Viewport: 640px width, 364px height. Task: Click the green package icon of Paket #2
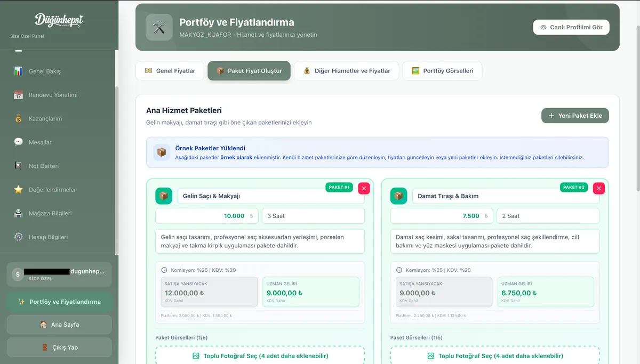point(399,196)
